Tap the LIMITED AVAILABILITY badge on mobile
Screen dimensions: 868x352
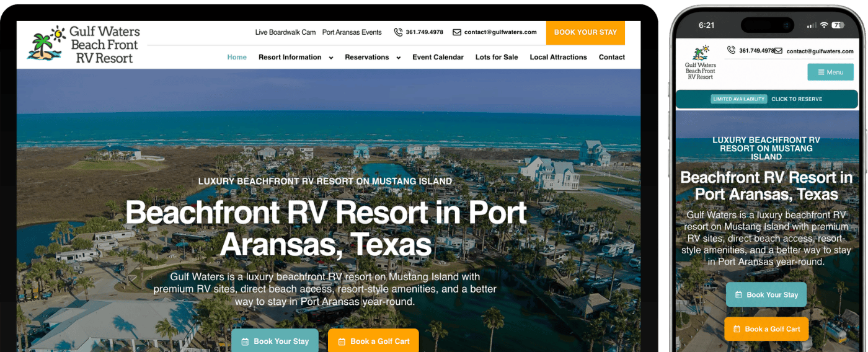[x=739, y=99]
